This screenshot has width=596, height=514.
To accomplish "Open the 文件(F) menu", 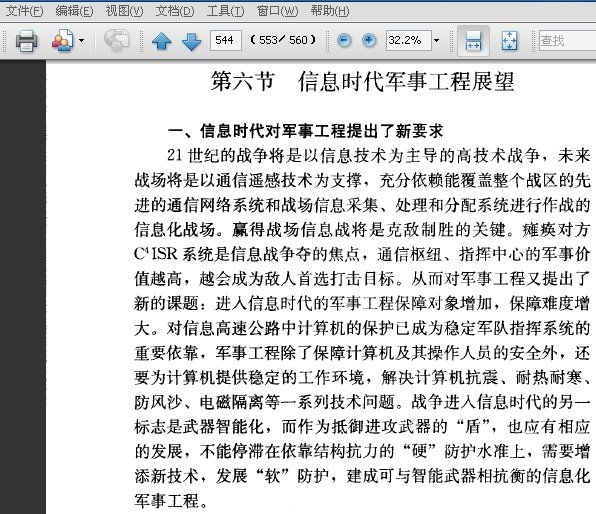I will pyautogui.click(x=25, y=11).
